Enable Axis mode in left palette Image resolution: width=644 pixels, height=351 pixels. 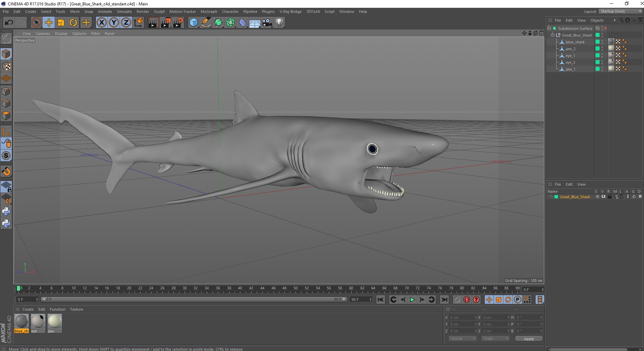coord(6,131)
